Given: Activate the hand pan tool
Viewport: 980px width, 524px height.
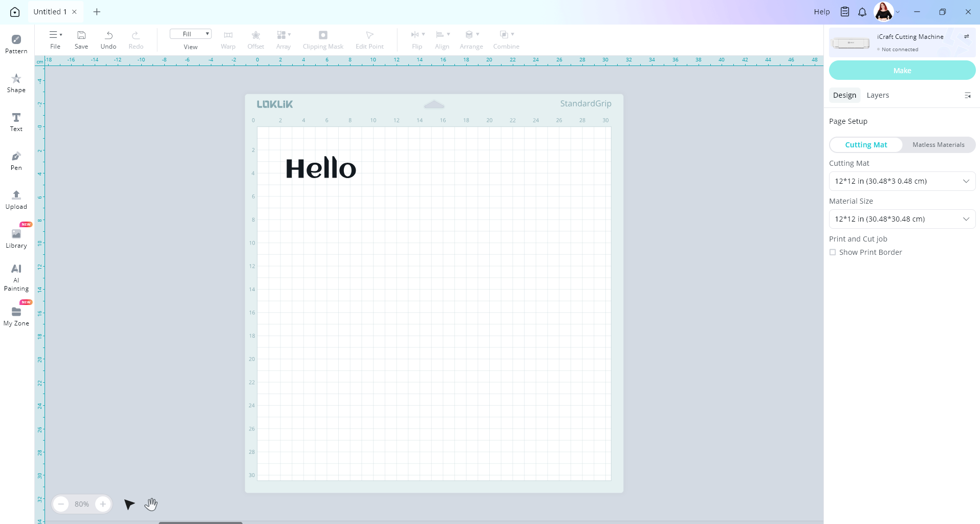Looking at the screenshot, I should point(151,505).
